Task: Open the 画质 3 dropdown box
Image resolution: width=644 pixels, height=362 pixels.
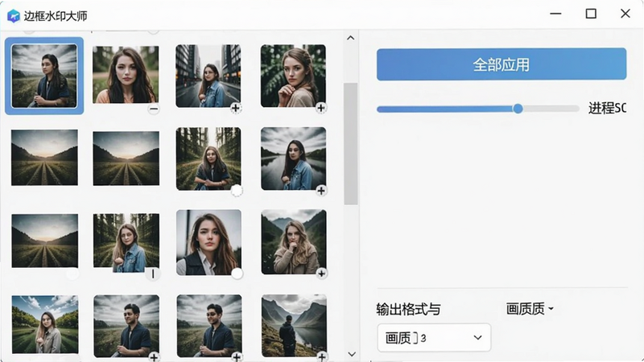Action: 434,337
